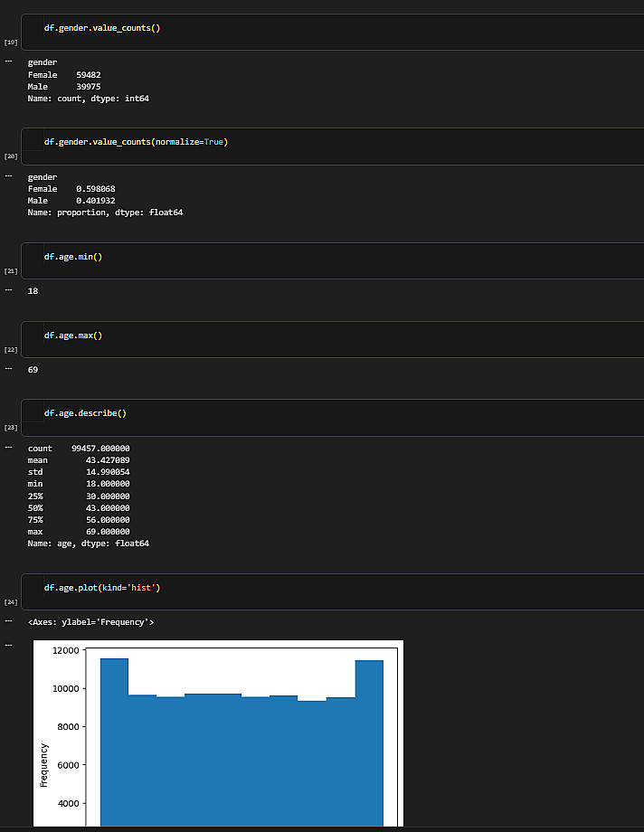644x832 pixels.
Task: Click inside the df.age.describe() cell
Action: [332, 418]
